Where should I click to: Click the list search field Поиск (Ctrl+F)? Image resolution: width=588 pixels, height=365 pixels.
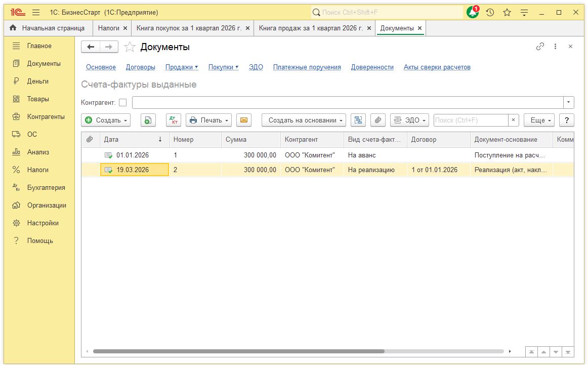pyautogui.click(x=471, y=120)
